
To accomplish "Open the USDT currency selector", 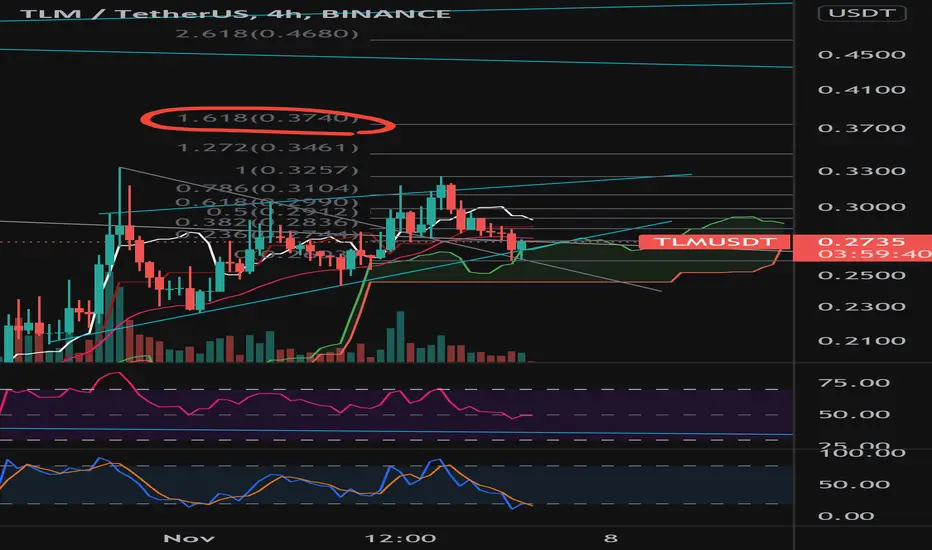I will [862, 12].
